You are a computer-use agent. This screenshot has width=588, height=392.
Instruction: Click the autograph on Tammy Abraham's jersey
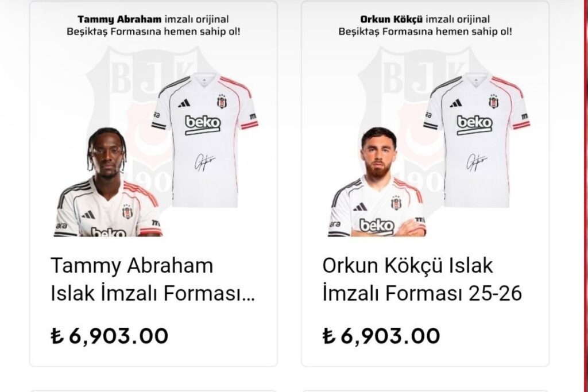click(205, 161)
